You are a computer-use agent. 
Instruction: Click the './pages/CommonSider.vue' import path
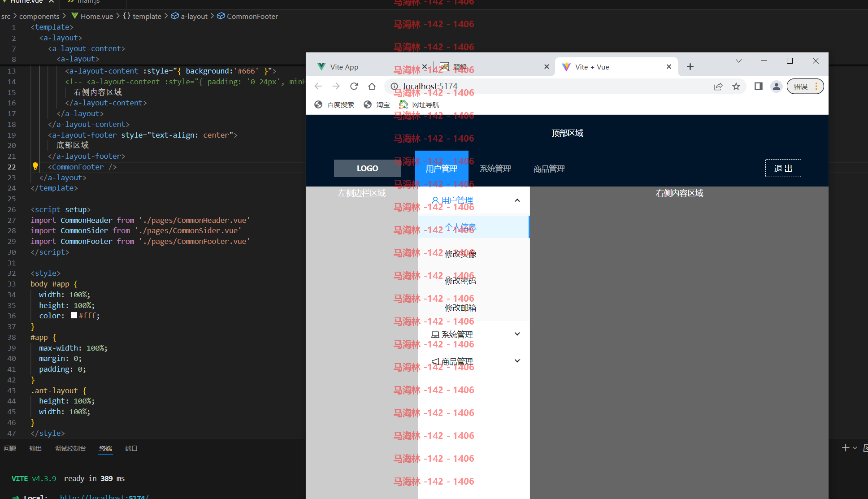coord(188,230)
